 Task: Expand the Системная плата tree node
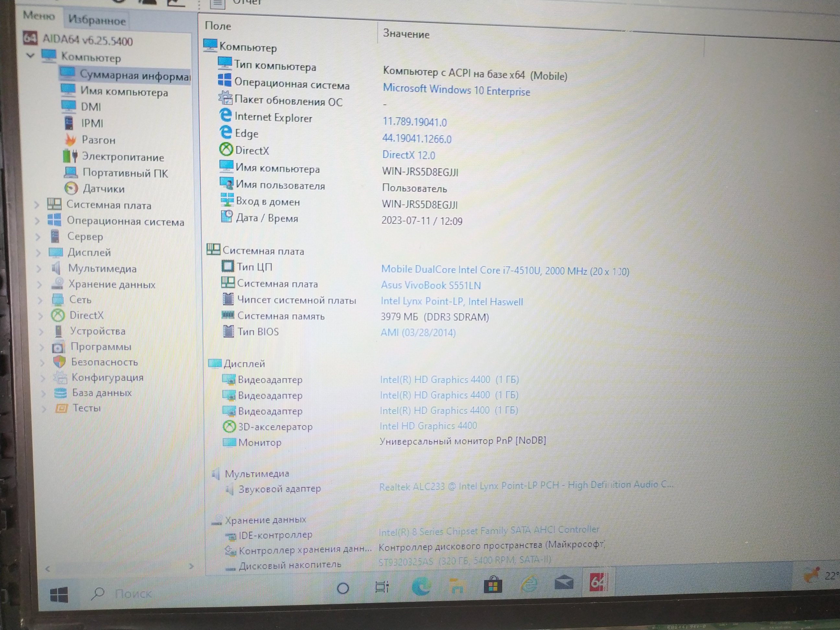[x=36, y=205]
